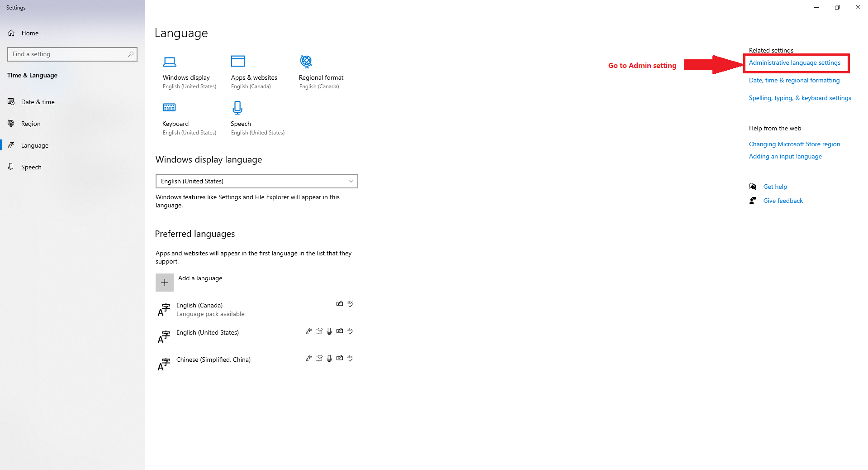Click display language icon on English (United States) row

pos(308,331)
